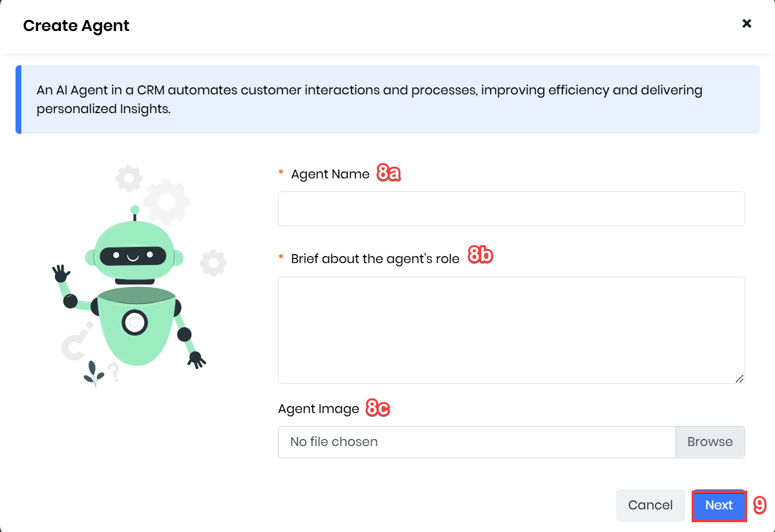Image resolution: width=775 pixels, height=532 pixels.
Task: Click the Cancel button
Action: (x=650, y=505)
